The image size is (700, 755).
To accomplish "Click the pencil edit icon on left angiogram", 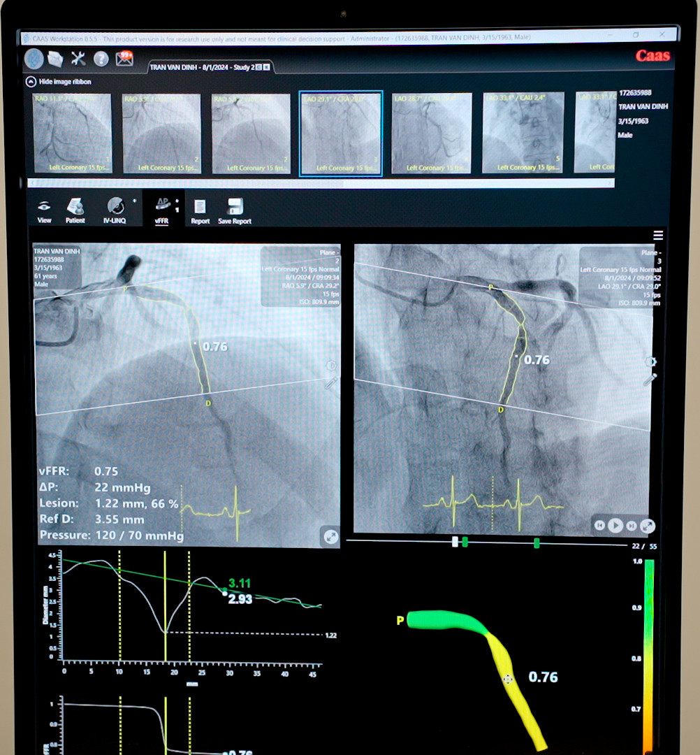I will [330, 383].
